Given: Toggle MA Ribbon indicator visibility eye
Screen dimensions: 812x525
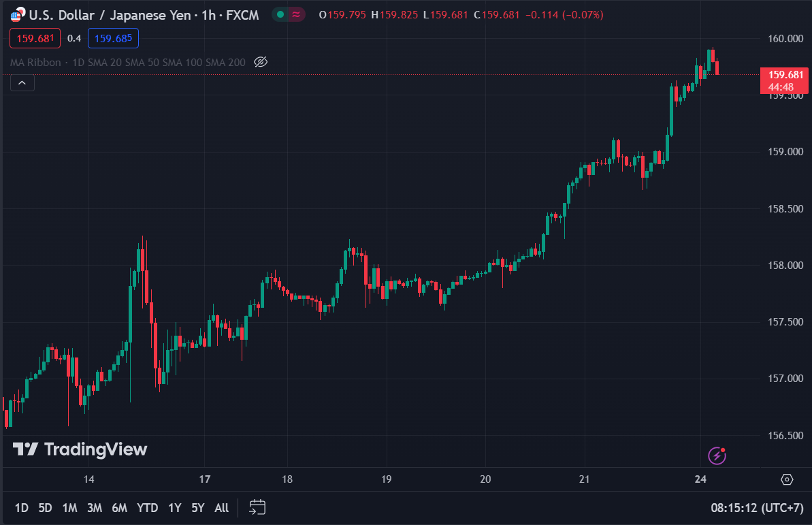Looking at the screenshot, I should pos(261,62).
